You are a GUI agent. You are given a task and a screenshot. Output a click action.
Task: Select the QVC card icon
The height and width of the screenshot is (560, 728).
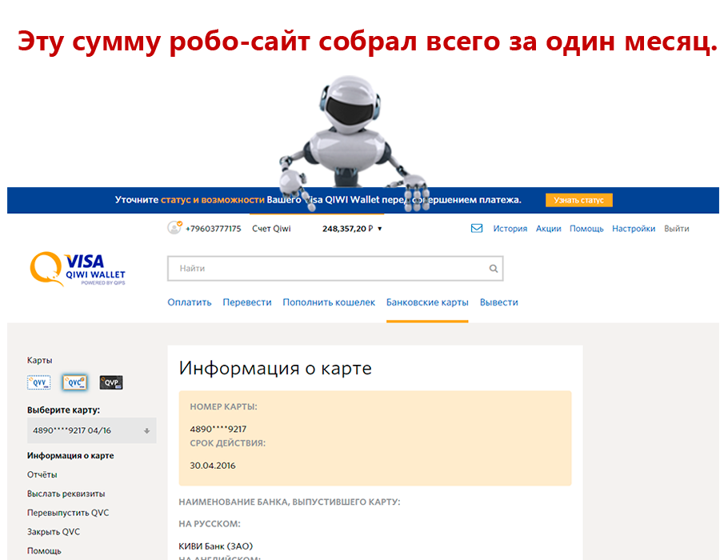pos(74,382)
